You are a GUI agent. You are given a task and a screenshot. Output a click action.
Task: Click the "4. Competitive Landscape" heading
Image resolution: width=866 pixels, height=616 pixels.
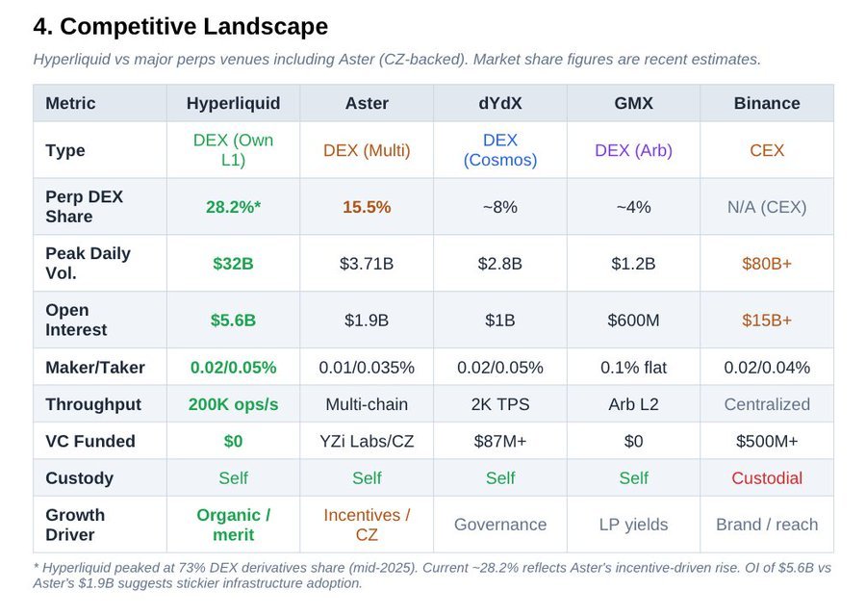(181, 27)
